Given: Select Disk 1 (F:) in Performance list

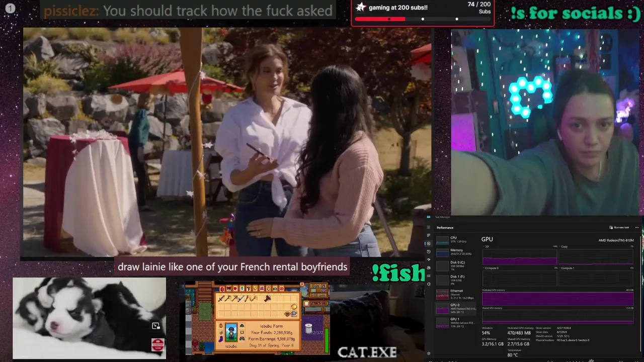Looking at the screenshot, I should click(x=455, y=280).
